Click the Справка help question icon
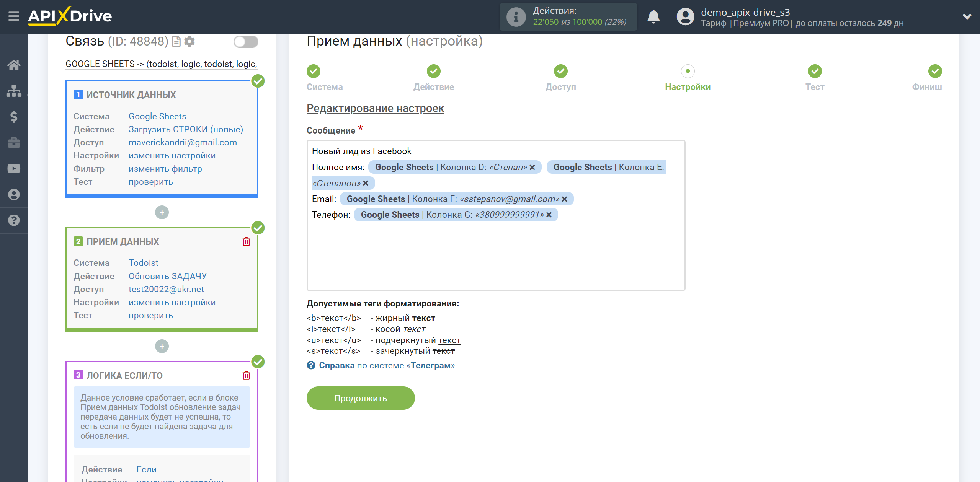This screenshot has height=482, width=980. point(311,365)
